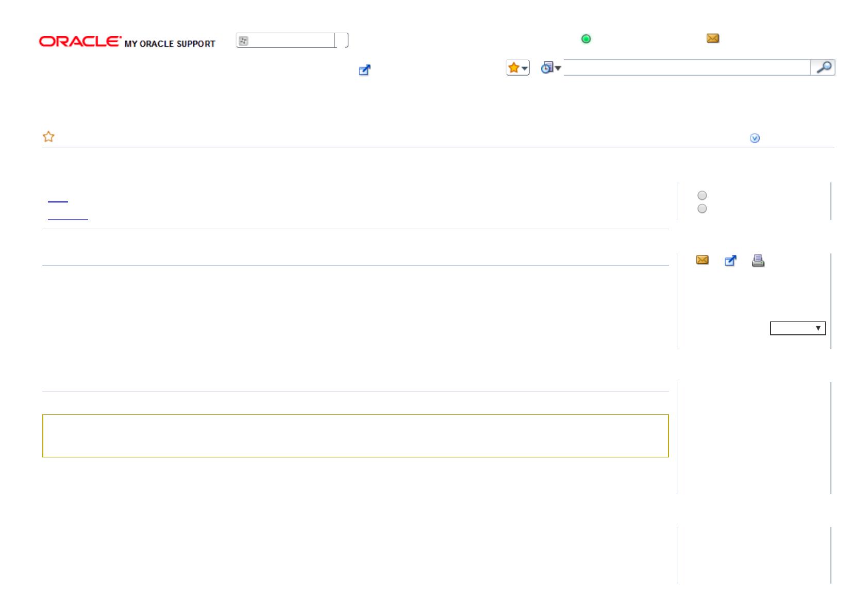Open the envelope icon in the top header
The image size is (868, 613).
pyautogui.click(x=713, y=38)
